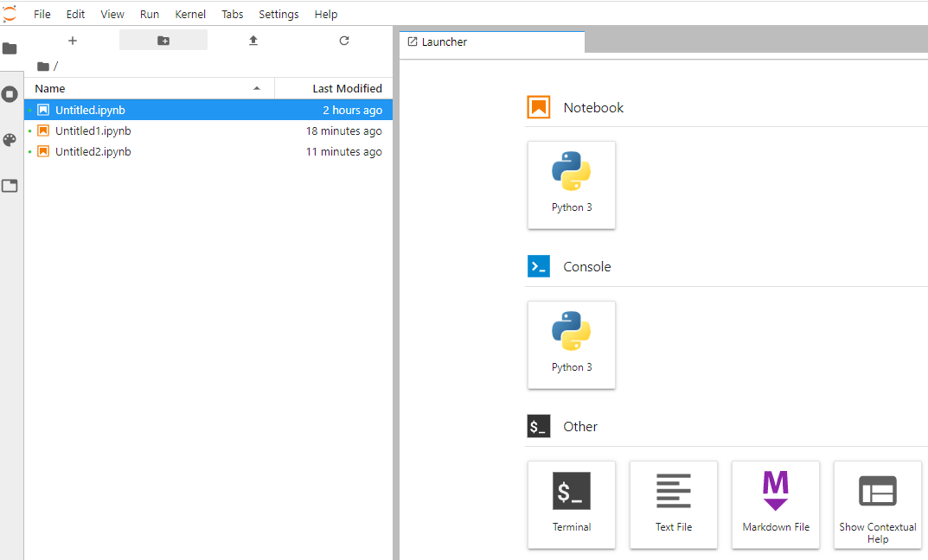Open the Settings menu

[278, 14]
